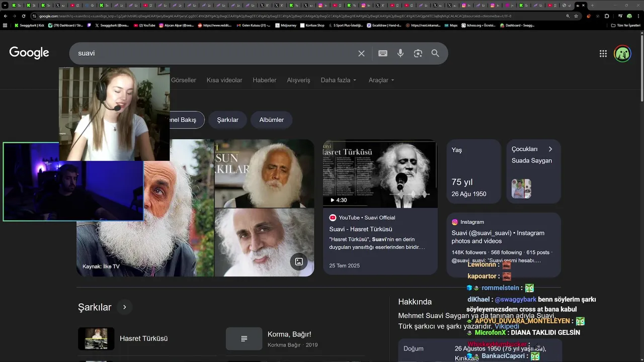The image size is (644, 362).
Task: Reload the page in the browser toolbar
Action: point(24,16)
